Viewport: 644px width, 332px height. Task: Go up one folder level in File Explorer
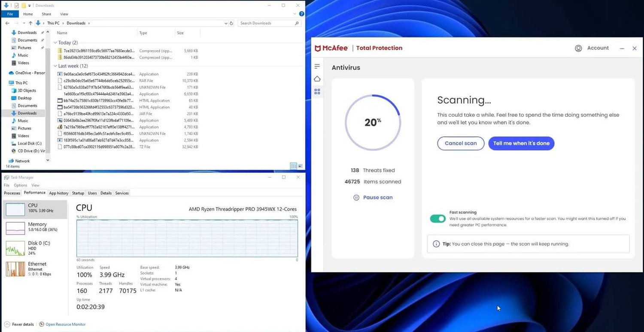(x=30, y=23)
